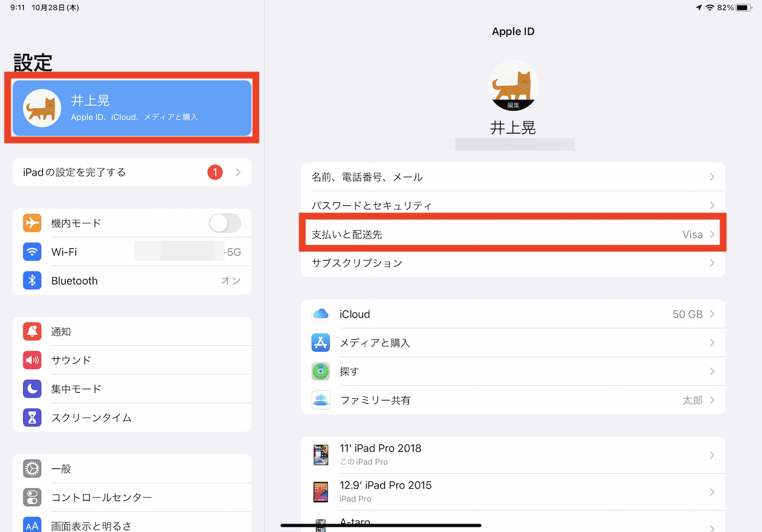Tap the 太郎 family sharing value
762x532 pixels.
click(x=692, y=400)
